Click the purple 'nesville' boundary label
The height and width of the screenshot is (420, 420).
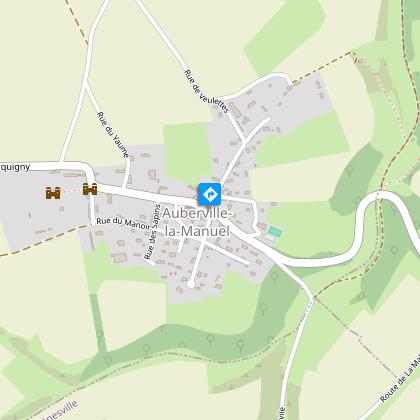click(x=60, y=410)
